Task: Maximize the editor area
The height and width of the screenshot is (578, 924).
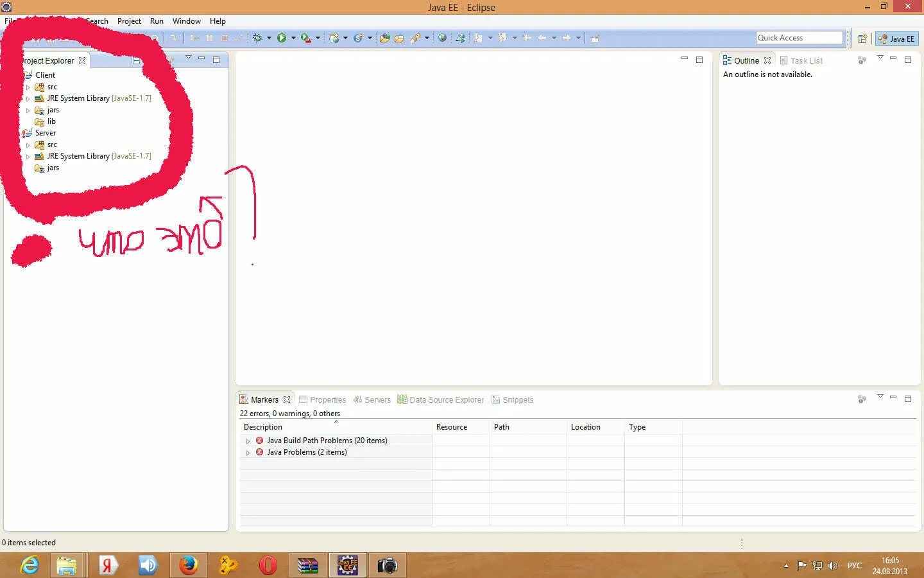Action: [x=699, y=60]
